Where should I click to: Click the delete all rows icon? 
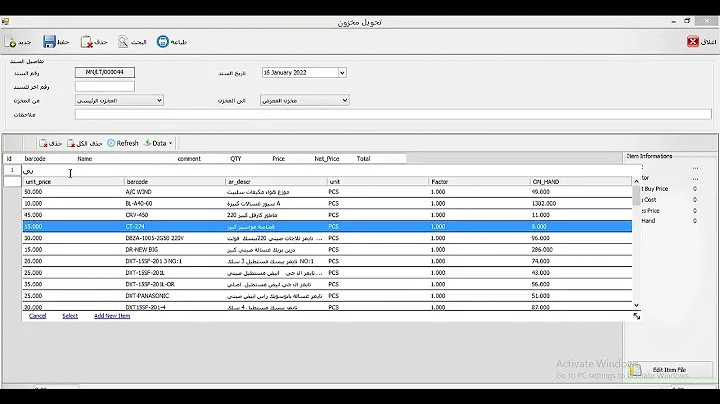point(71,143)
